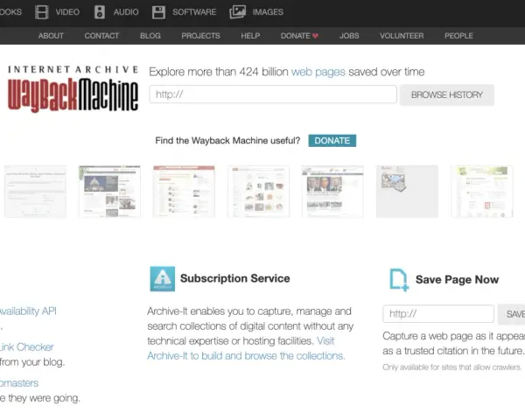Viewport: 525px width, 420px height.
Task: Select DONATE in the navigation bar
Action: 296,36
